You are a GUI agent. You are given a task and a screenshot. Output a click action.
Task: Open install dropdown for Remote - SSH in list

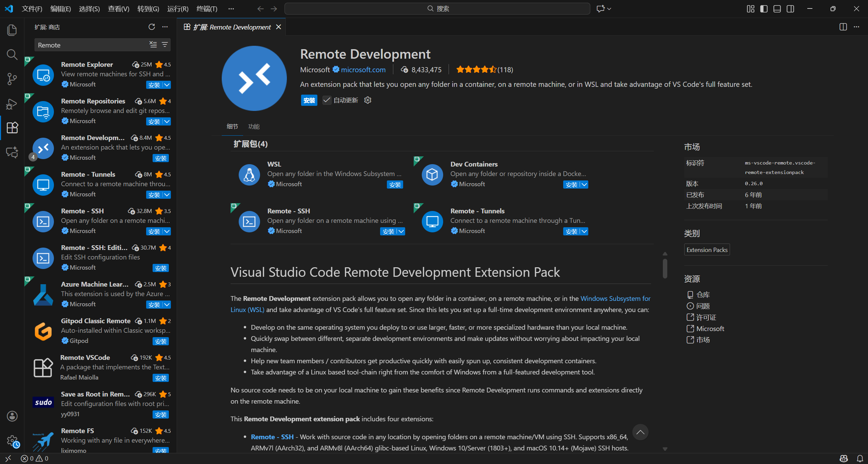click(167, 231)
